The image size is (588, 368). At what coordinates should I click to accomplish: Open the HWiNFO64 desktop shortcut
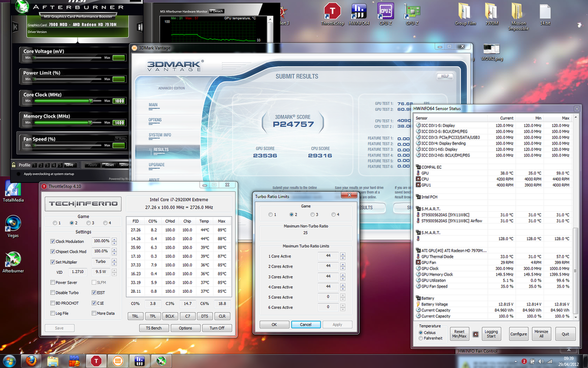[359, 14]
